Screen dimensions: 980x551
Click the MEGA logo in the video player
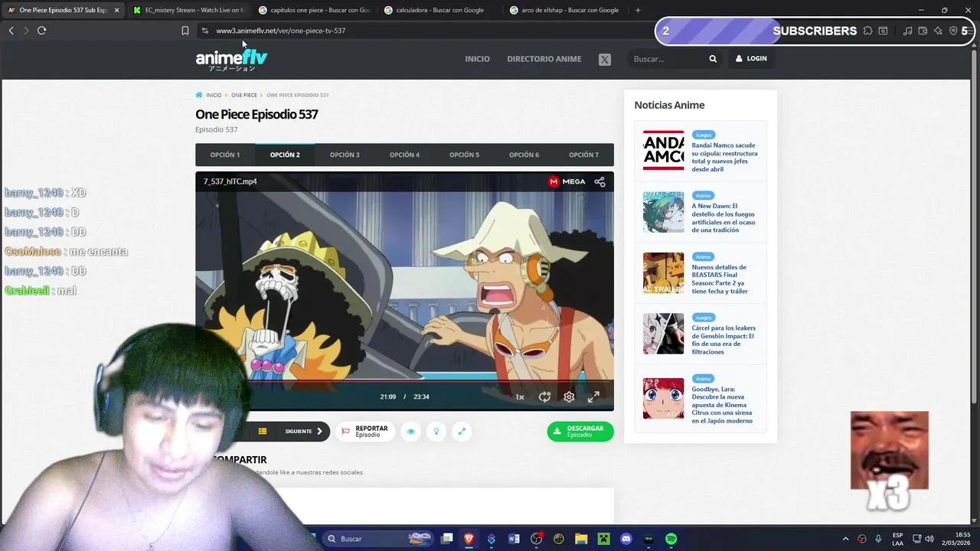point(567,181)
